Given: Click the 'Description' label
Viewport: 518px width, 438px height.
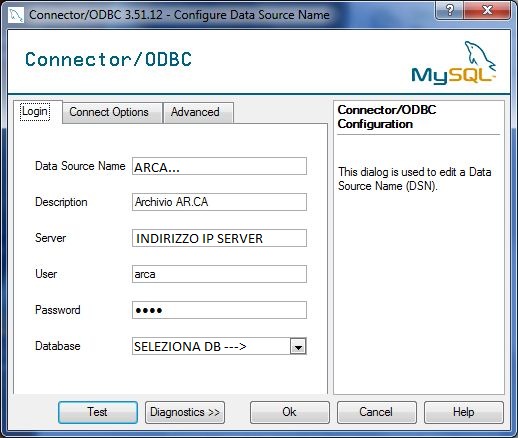Looking at the screenshot, I should (61, 202).
